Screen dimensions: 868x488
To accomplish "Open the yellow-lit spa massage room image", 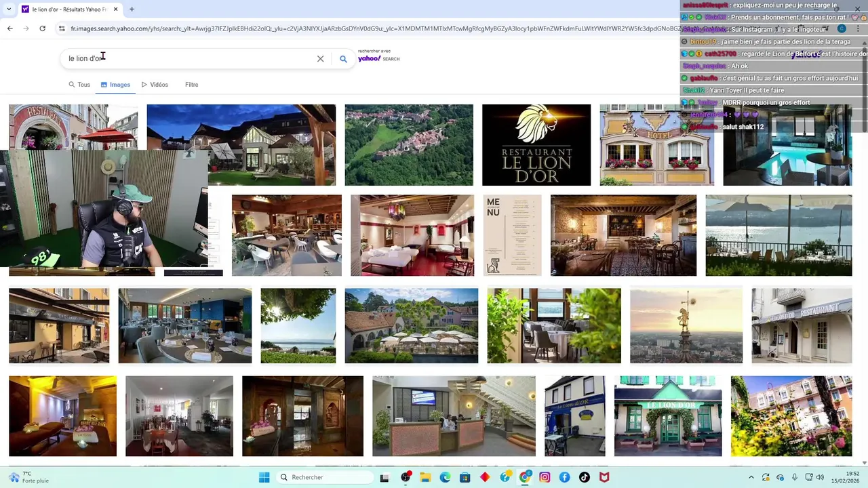I will coord(62,416).
